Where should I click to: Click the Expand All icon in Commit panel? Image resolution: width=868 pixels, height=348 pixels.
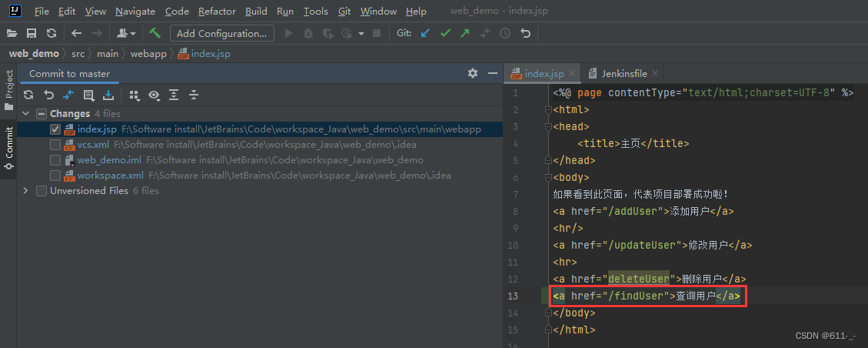pyautogui.click(x=174, y=95)
